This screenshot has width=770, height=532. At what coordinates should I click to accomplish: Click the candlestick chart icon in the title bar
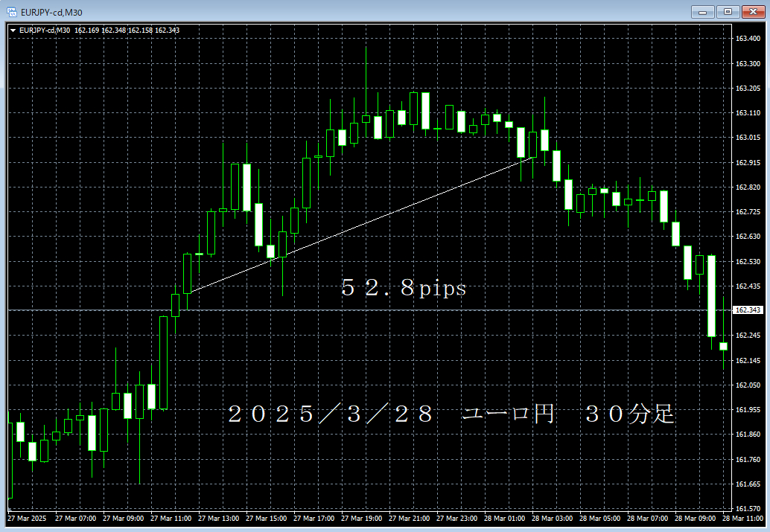(10, 11)
